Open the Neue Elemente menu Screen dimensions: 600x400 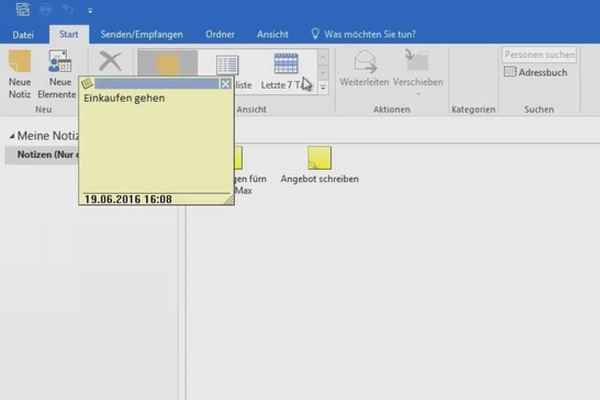59,74
